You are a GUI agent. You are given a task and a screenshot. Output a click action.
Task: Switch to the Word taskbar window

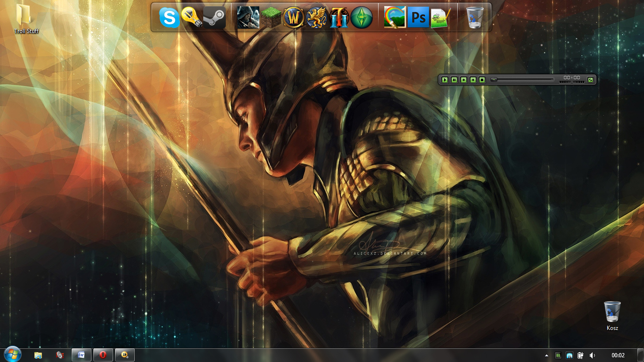(82, 355)
